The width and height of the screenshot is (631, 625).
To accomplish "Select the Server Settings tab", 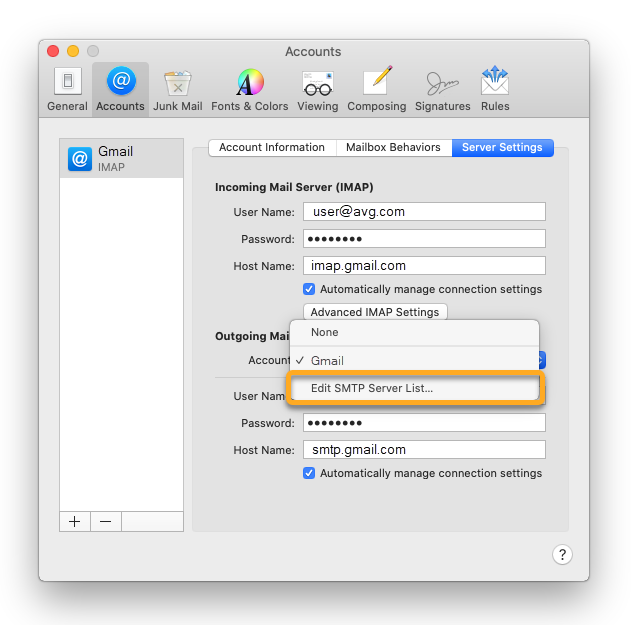I will [503, 147].
